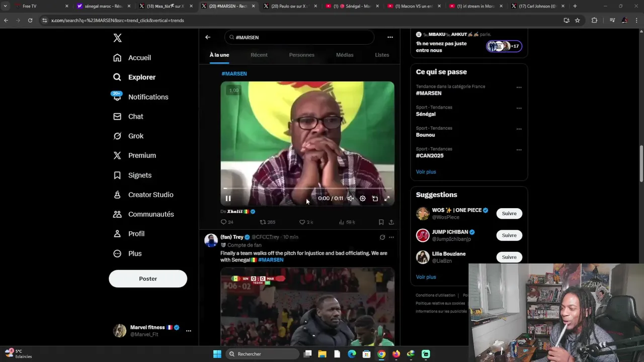This screenshot has width=644, height=362.
Task: Click Voir plus under trends
Action: click(426, 172)
